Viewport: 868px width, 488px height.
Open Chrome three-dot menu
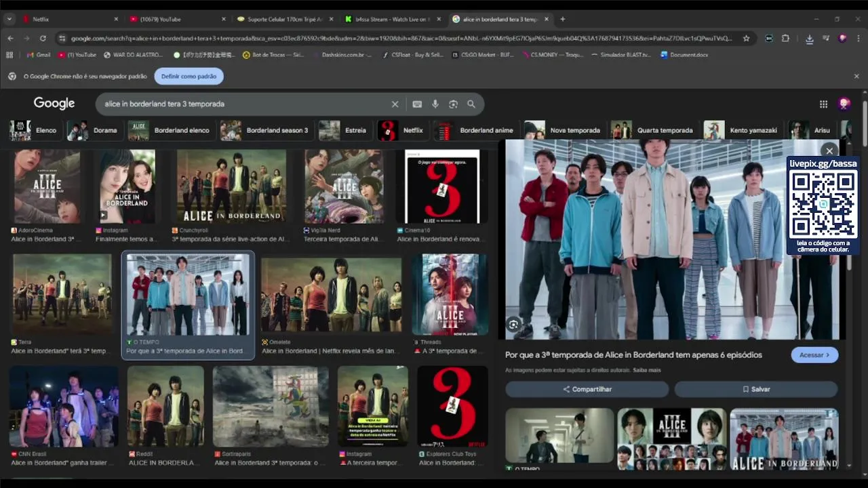[859, 39]
